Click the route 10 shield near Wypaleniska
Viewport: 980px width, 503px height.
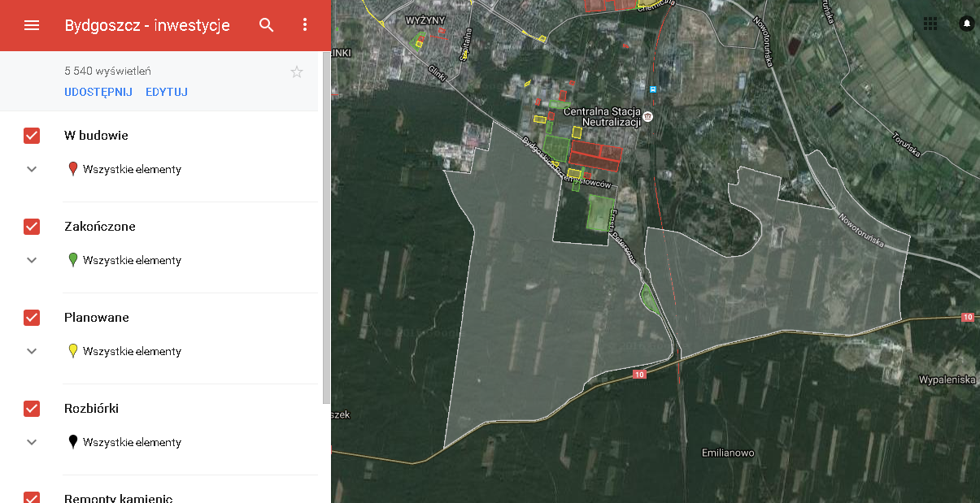[x=967, y=317]
